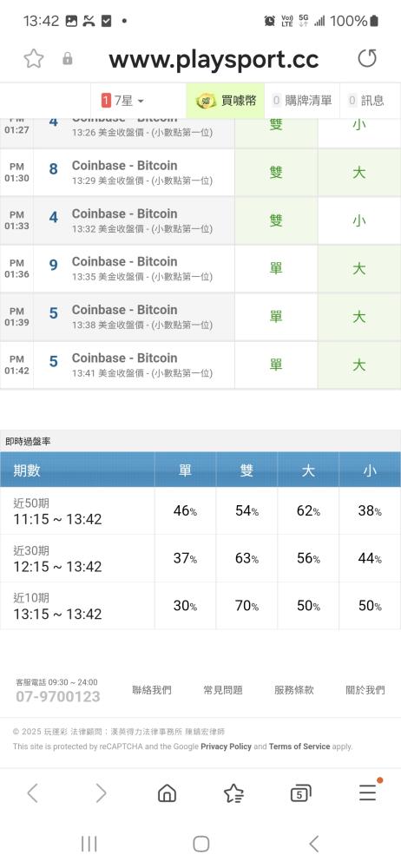
Task: Open the 關於我們 link
Action: [x=365, y=690]
